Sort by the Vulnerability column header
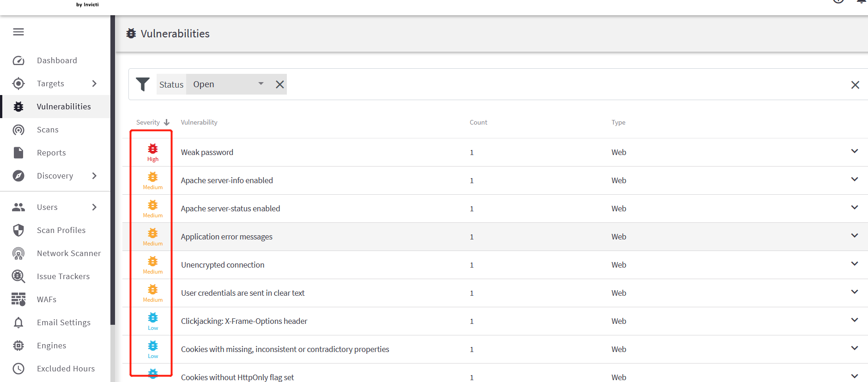This screenshot has height=382, width=868. click(199, 122)
